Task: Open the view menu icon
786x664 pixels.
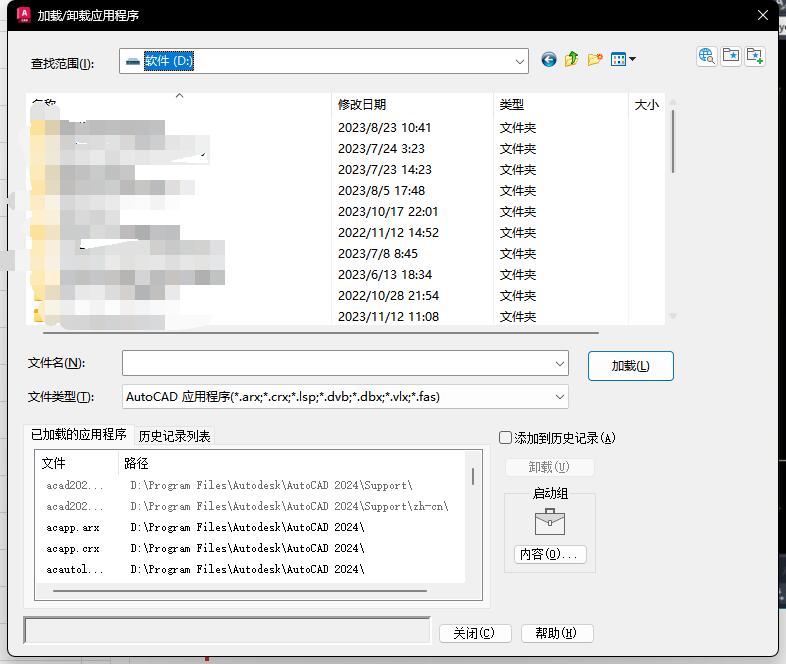Action: pyautogui.click(x=623, y=60)
